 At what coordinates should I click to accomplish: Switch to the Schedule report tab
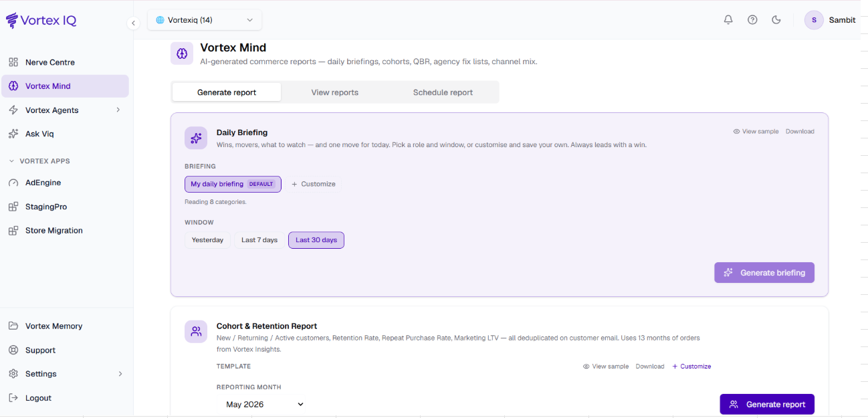pos(443,92)
